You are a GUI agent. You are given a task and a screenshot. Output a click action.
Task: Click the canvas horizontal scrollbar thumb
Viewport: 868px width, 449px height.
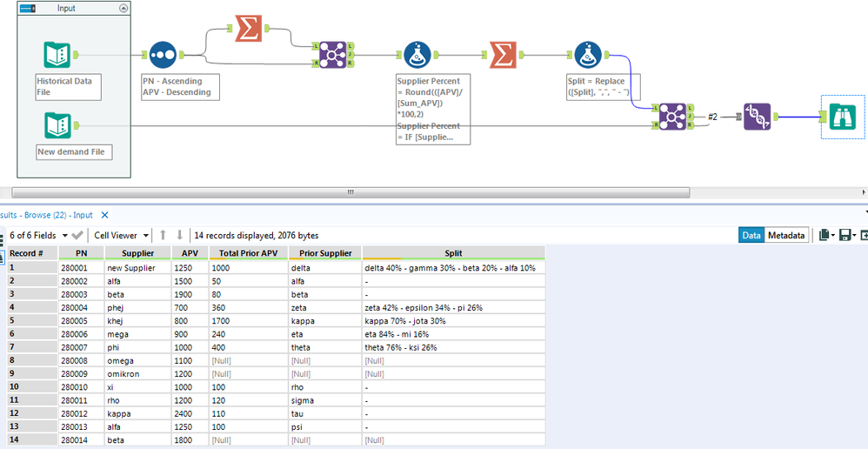click(x=350, y=192)
